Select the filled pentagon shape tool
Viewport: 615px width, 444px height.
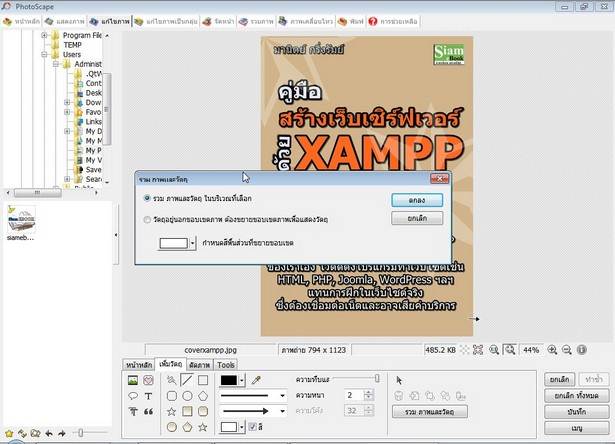tap(187, 427)
